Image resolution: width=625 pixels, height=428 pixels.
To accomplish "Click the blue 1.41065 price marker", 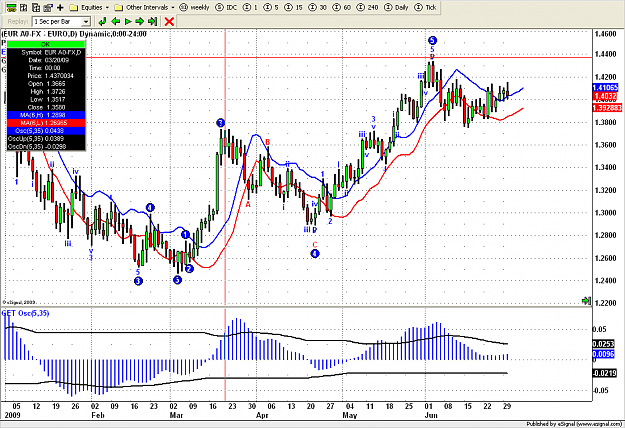I will 605,88.
